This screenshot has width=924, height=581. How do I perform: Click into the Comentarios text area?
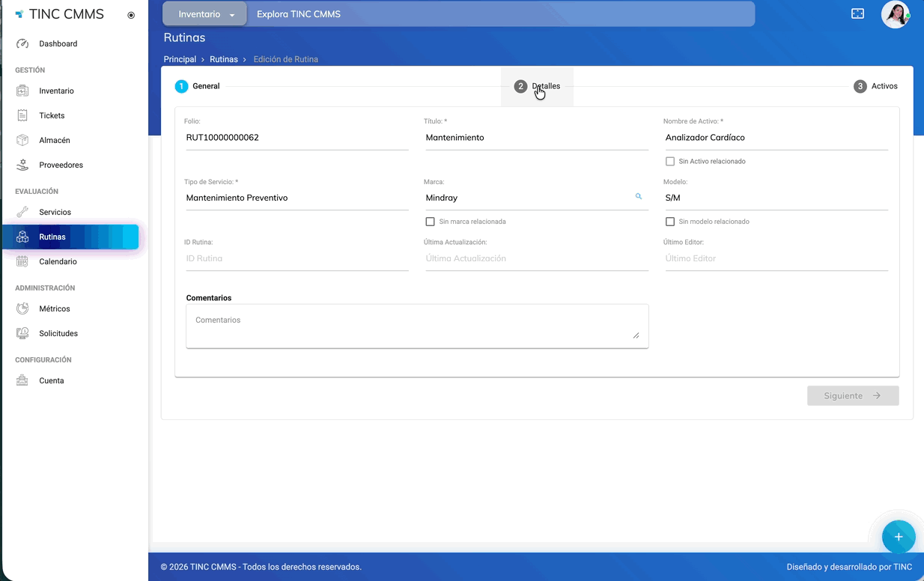(x=416, y=326)
